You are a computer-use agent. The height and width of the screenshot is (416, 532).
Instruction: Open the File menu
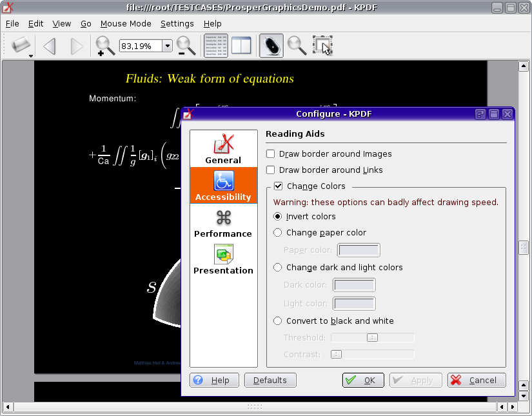click(12, 24)
